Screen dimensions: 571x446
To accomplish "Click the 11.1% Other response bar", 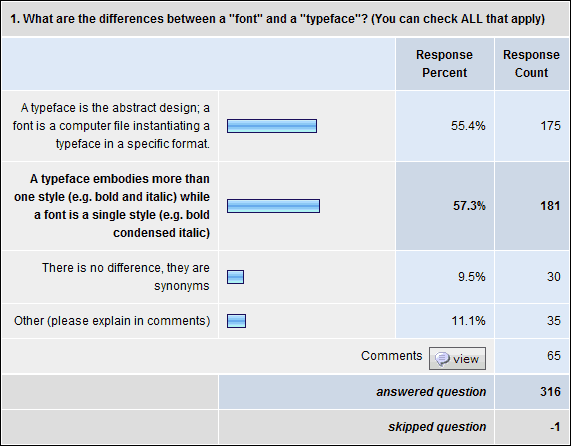I will point(236,321).
